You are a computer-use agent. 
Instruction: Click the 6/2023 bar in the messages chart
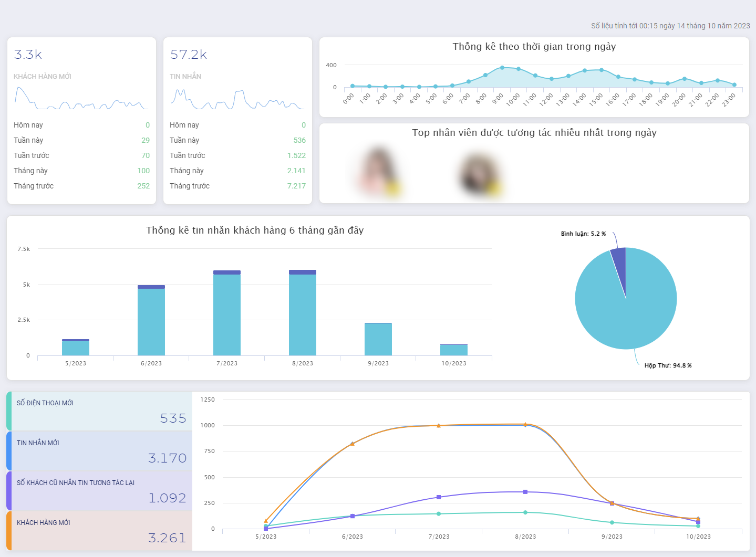(x=151, y=320)
